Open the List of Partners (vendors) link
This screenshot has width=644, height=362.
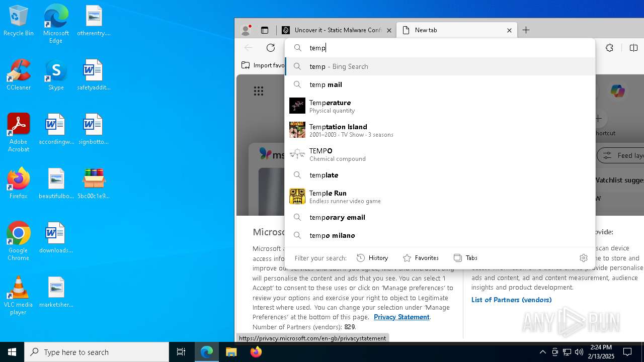(x=511, y=300)
